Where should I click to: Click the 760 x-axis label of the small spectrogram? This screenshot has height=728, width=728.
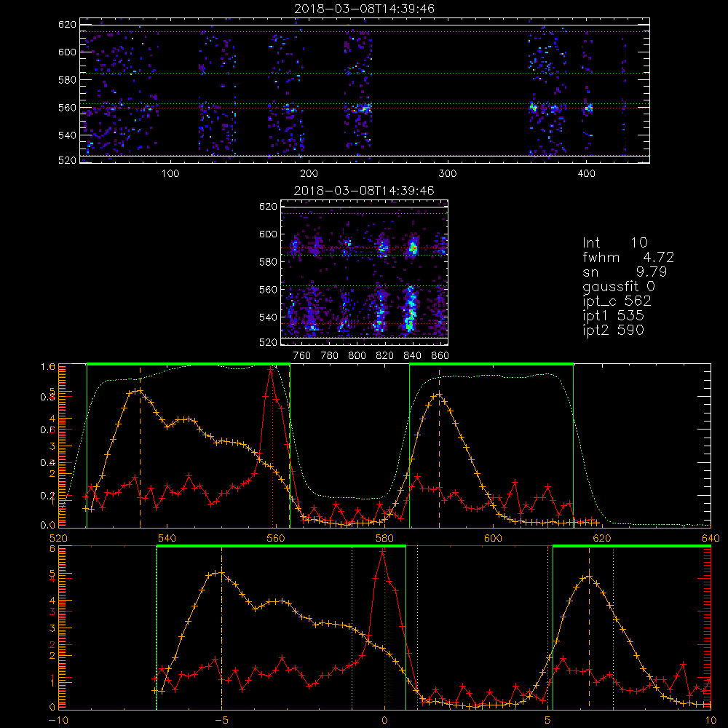click(302, 356)
